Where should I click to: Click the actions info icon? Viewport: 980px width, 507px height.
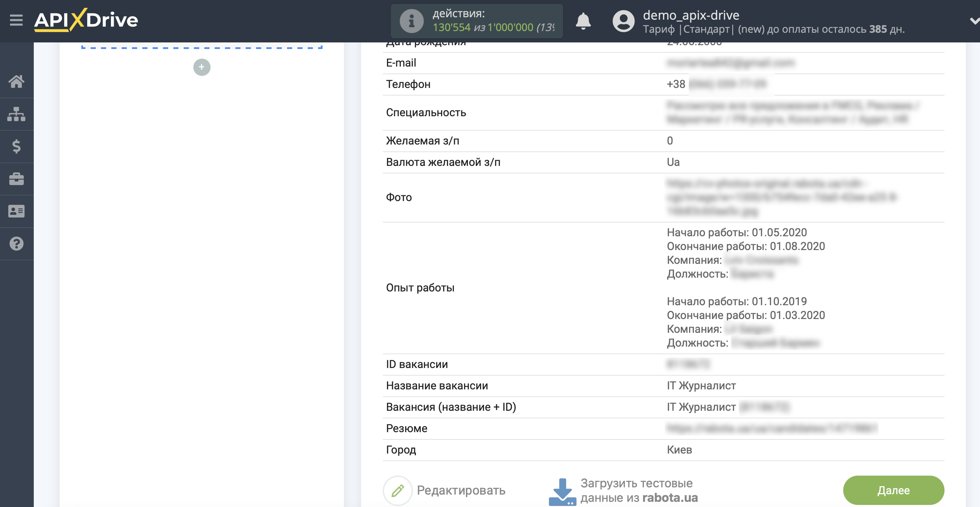tap(411, 21)
